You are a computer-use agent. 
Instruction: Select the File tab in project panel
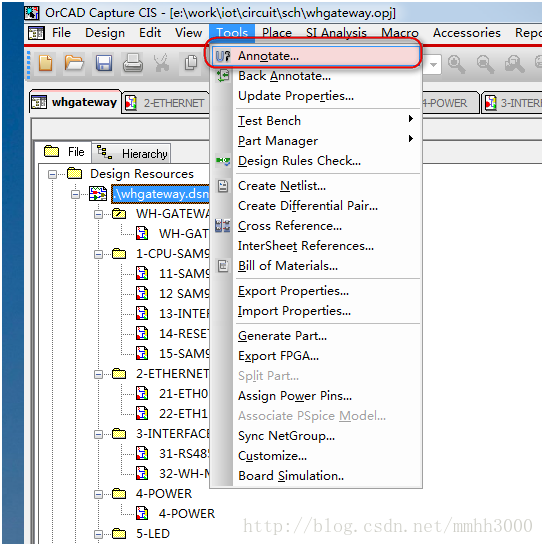(64, 152)
